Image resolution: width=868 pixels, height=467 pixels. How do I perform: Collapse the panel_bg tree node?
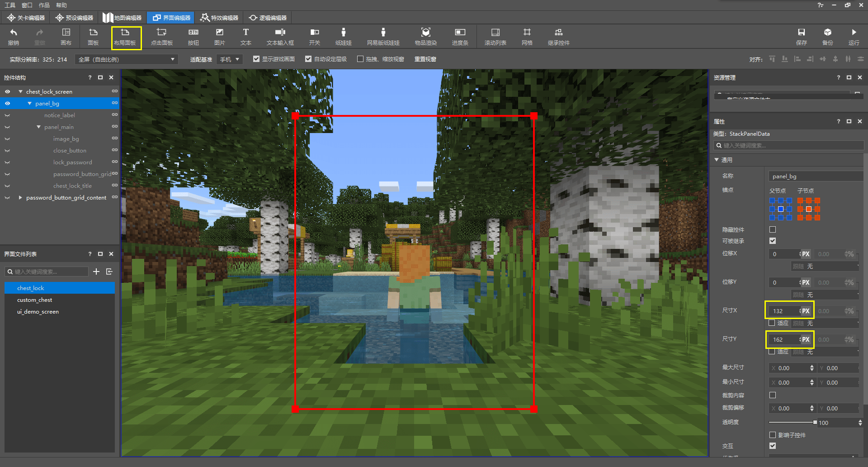click(x=29, y=103)
